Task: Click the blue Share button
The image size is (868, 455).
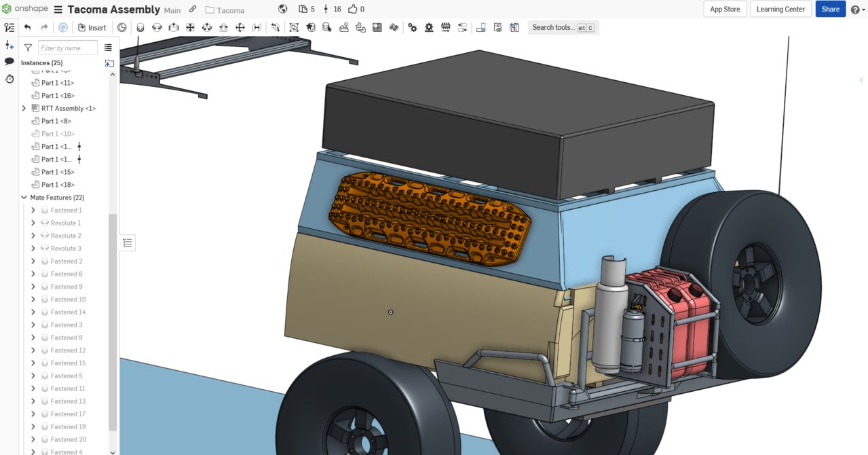Action: 831,10
